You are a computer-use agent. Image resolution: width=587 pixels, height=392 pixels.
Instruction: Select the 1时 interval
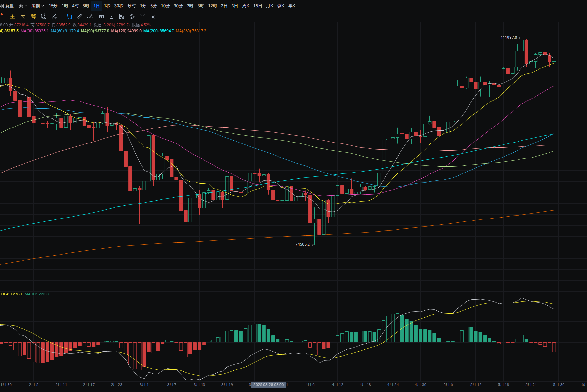click(x=65, y=6)
